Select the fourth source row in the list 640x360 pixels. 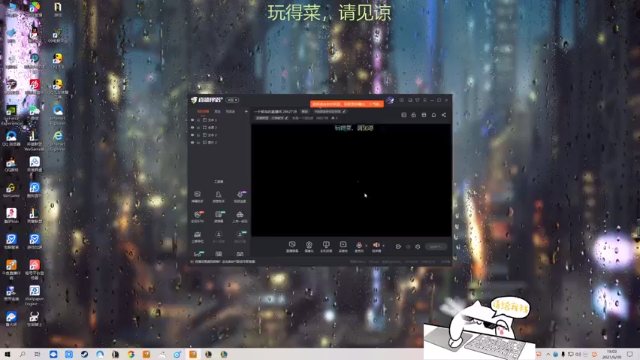click(x=220, y=142)
